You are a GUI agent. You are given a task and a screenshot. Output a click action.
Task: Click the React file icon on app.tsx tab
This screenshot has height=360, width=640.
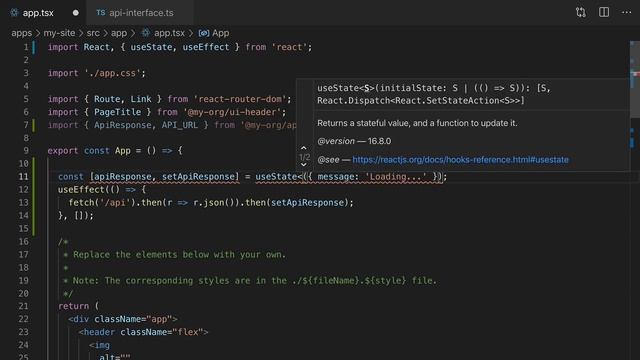pos(14,13)
